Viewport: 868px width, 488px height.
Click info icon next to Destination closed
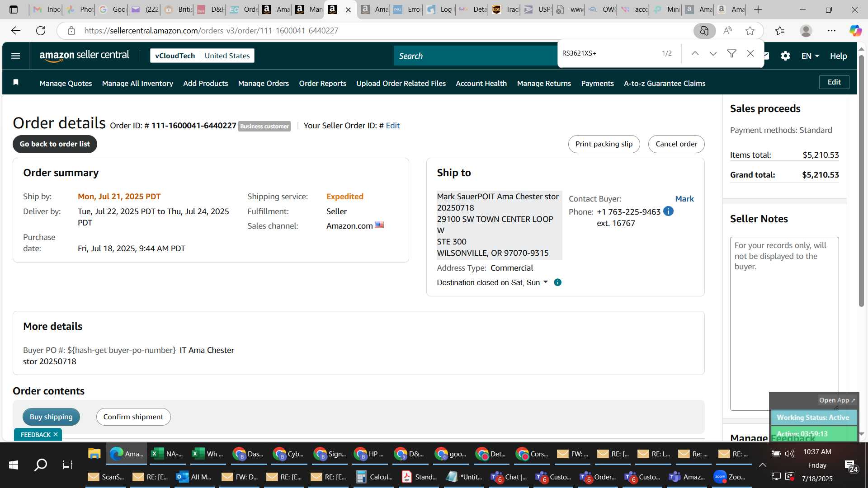[558, 282]
